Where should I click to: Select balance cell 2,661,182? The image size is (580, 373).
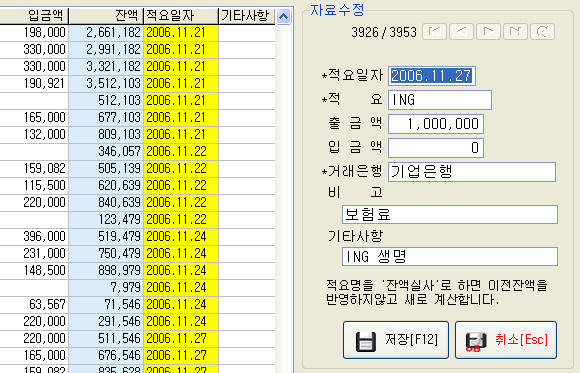pos(106,33)
